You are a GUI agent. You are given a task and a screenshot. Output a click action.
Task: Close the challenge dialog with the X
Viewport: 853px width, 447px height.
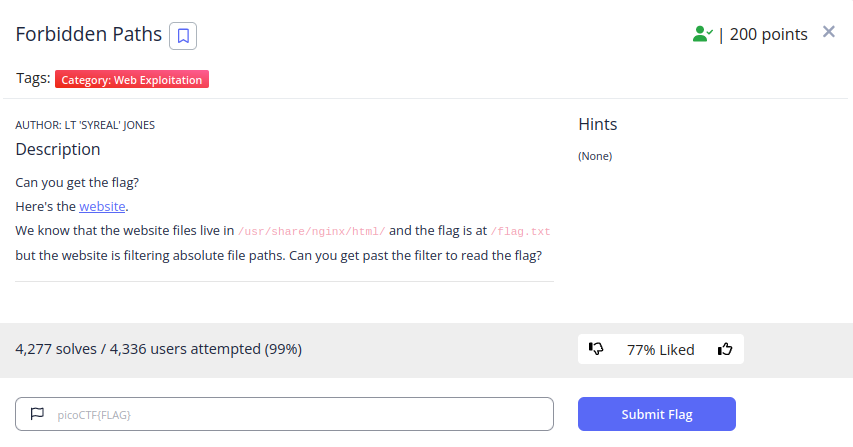click(x=829, y=32)
